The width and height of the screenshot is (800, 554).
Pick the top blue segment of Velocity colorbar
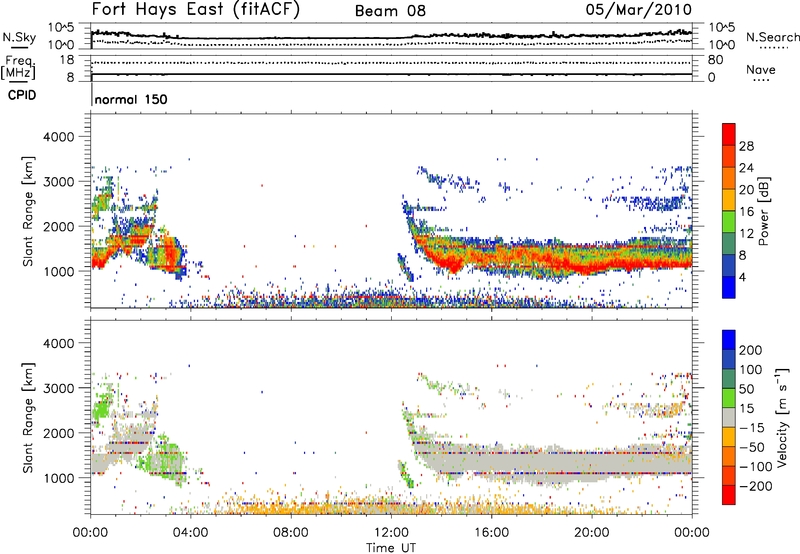[729, 340]
